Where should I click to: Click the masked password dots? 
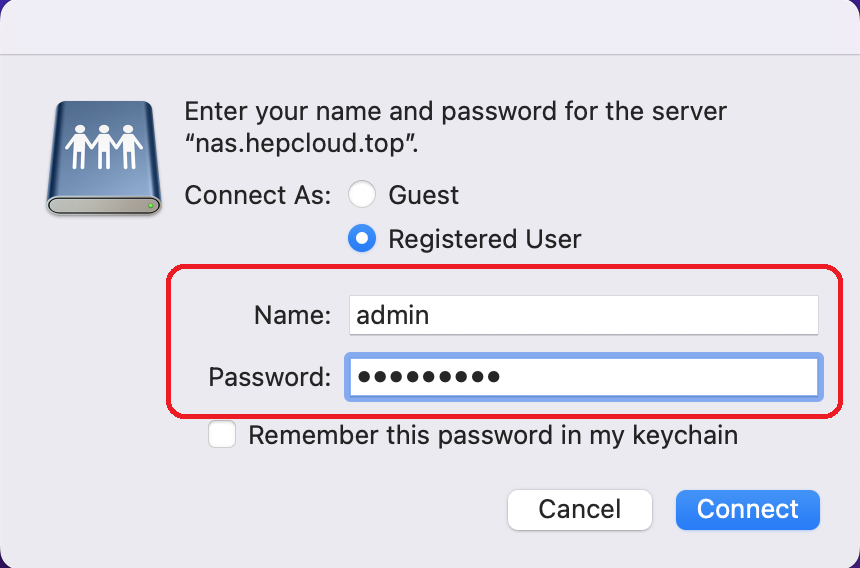(x=428, y=377)
